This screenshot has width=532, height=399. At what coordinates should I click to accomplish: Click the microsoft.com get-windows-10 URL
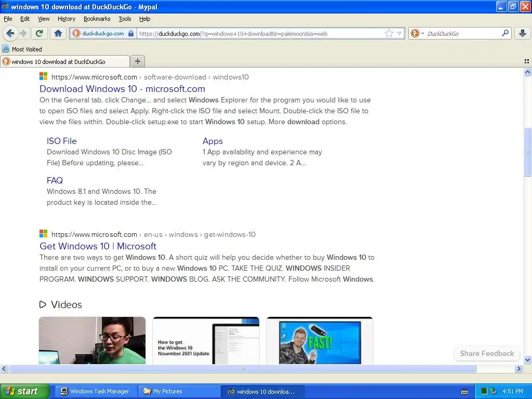pos(153,234)
